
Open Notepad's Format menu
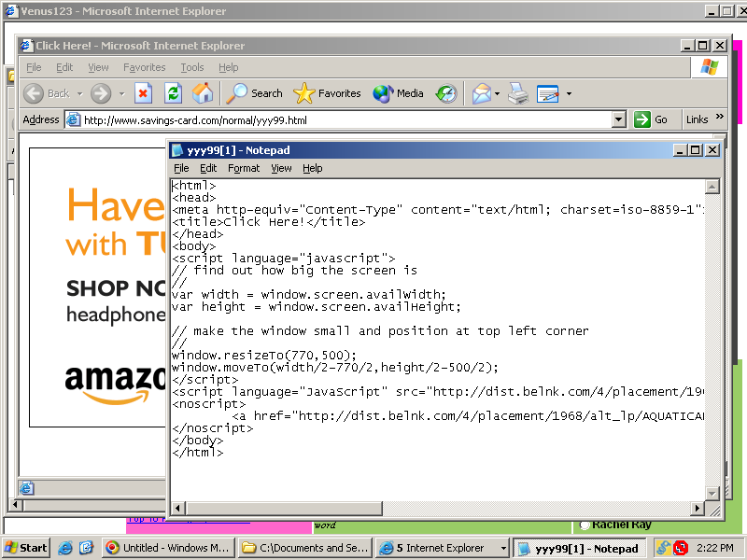(244, 168)
